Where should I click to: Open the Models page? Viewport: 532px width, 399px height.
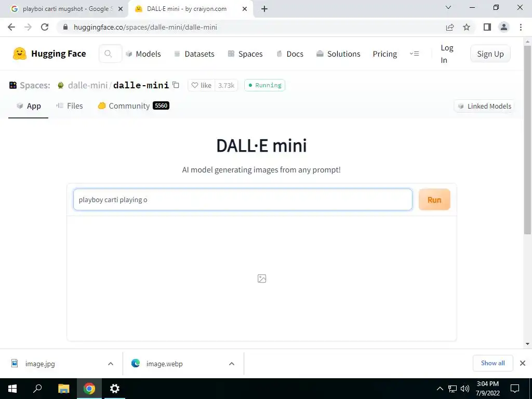point(143,54)
